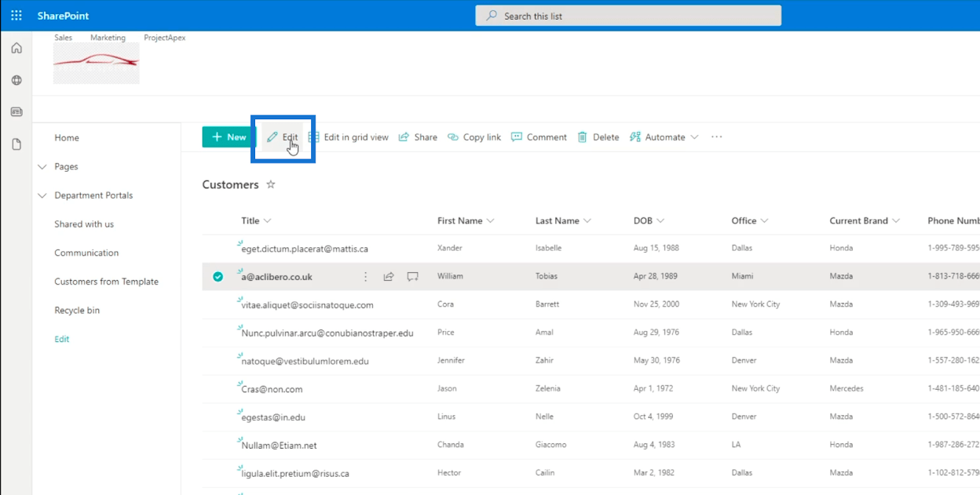Open item natoque@vestibulumlorem.edu
This screenshot has width=980, height=495.
(x=305, y=361)
